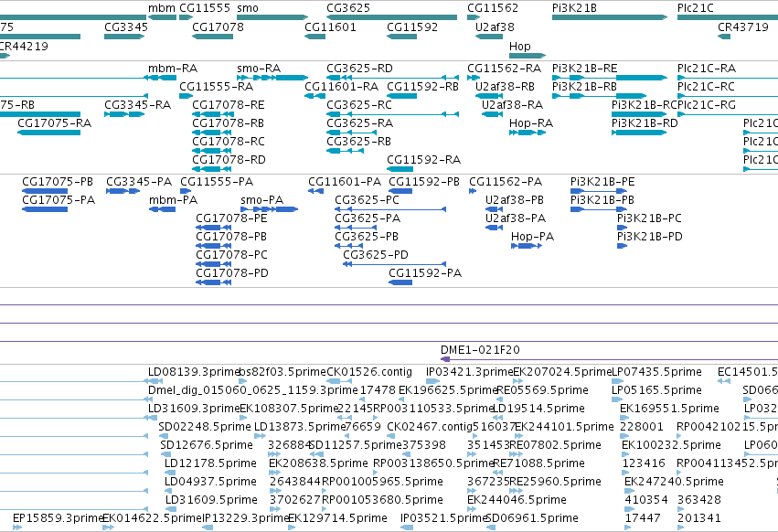Click the "Pi3K21B-PD" protein label
The width and height of the screenshot is (778, 532).
pos(649,237)
